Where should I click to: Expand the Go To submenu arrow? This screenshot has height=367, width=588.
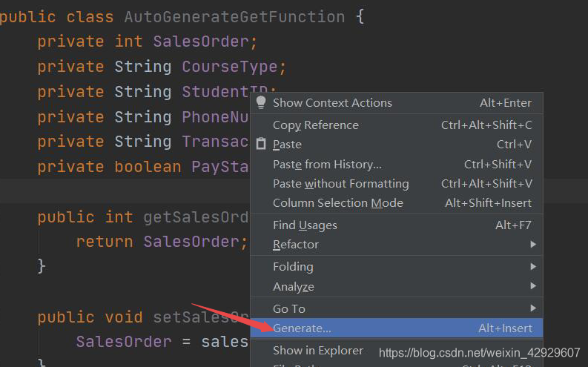tap(533, 308)
